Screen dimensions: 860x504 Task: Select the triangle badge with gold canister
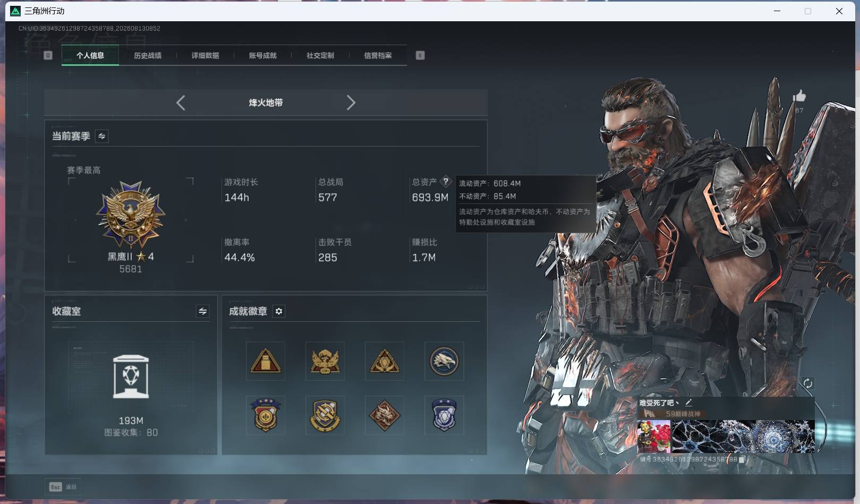coord(266,361)
